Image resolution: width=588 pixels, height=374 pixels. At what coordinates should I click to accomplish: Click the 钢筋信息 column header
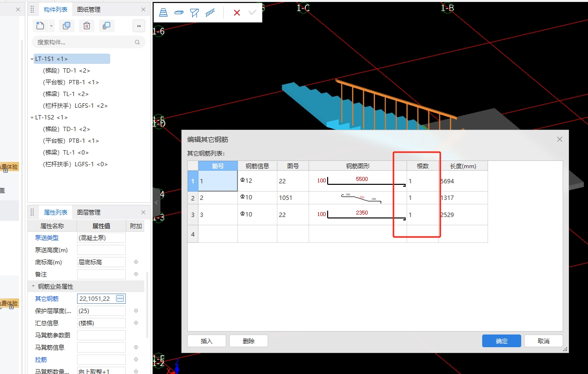[x=257, y=166]
